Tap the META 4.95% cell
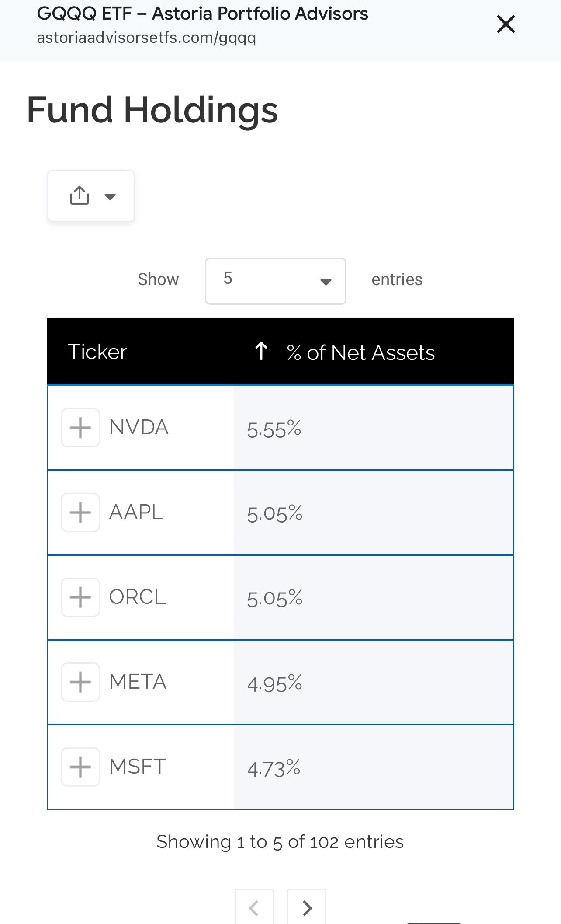 click(x=374, y=683)
